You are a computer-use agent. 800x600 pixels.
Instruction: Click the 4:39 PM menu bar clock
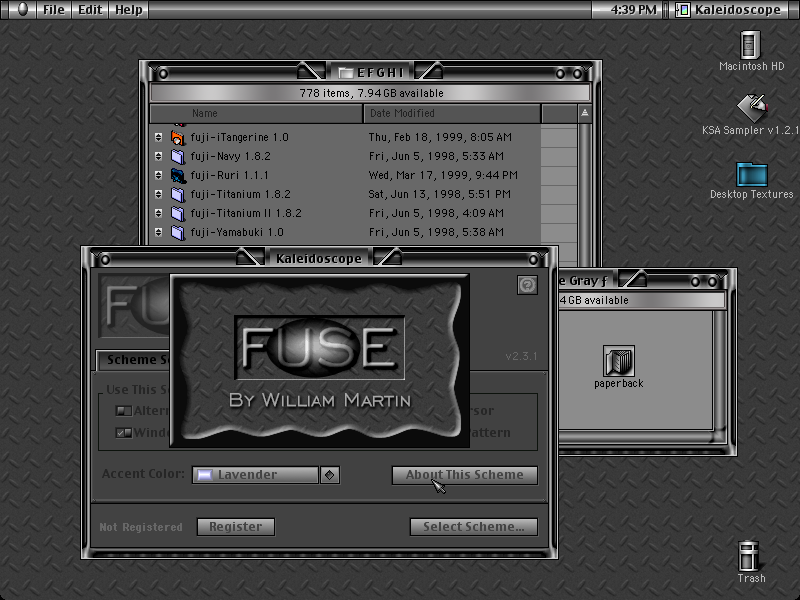633,10
